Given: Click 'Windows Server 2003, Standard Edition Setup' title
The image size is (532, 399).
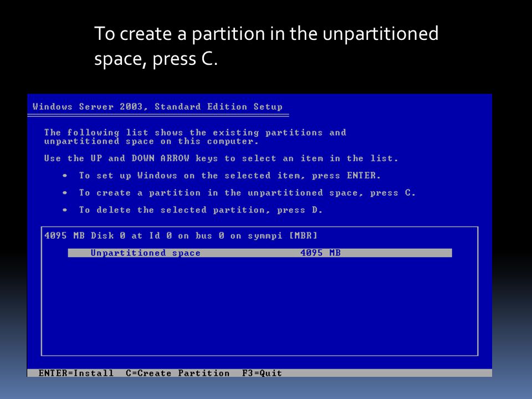Looking at the screenshot, I should (157, 106).
